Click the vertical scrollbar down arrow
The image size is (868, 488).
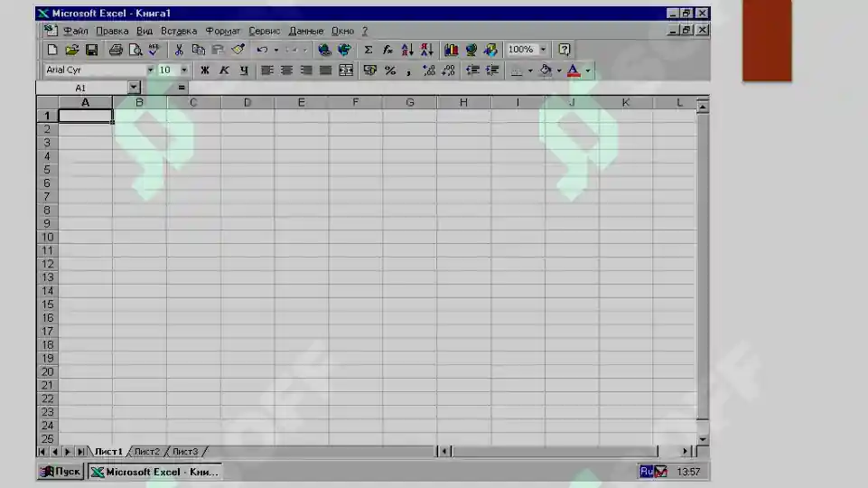point(703,439)
